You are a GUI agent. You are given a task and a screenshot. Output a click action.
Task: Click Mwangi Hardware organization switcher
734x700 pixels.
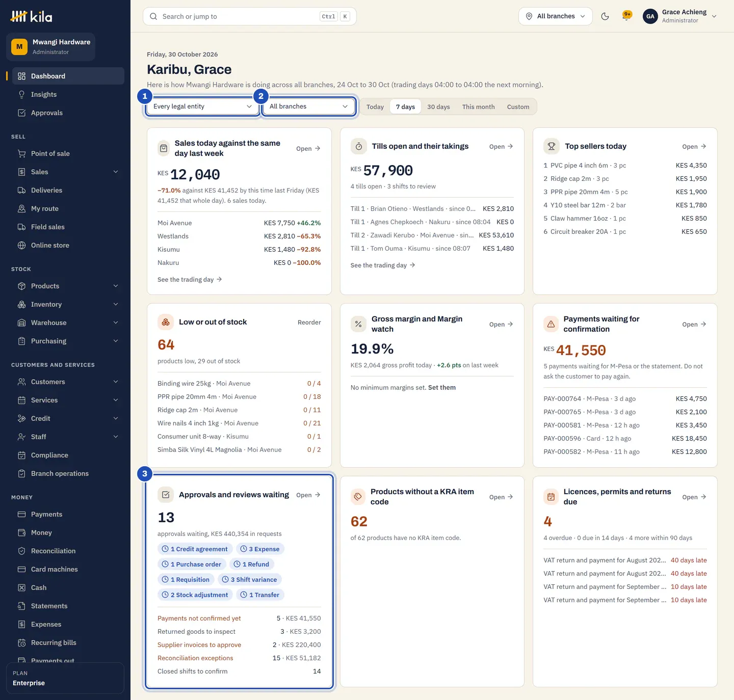tap(51, 46)
